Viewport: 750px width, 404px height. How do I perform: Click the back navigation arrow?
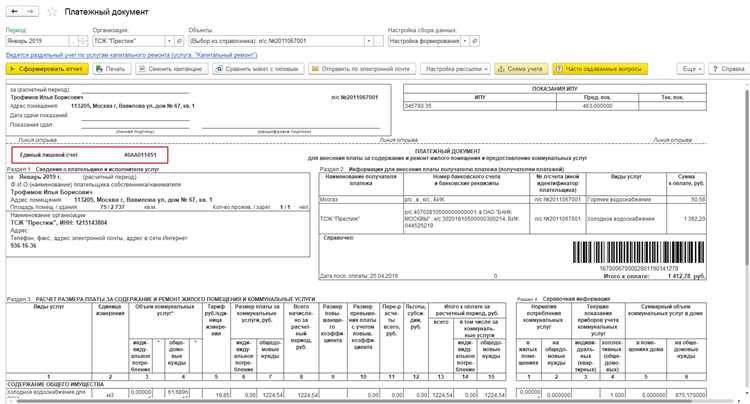point(13,10)
